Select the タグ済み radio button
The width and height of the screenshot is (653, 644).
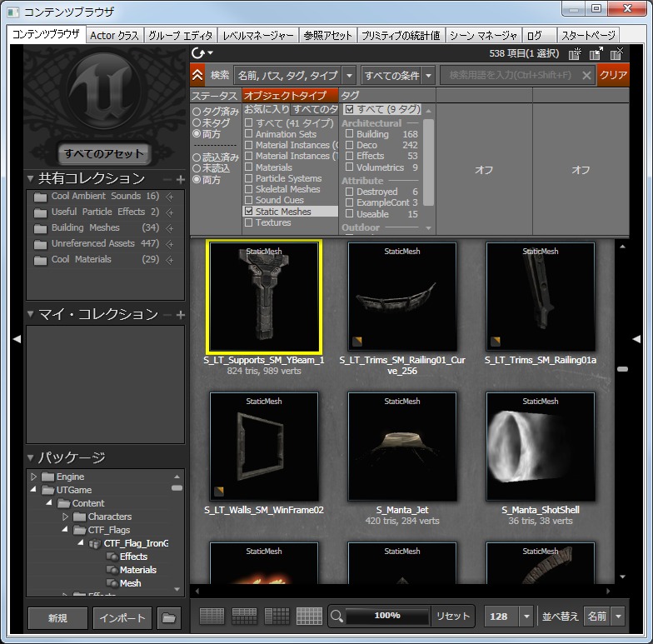[x=196, y=112]
